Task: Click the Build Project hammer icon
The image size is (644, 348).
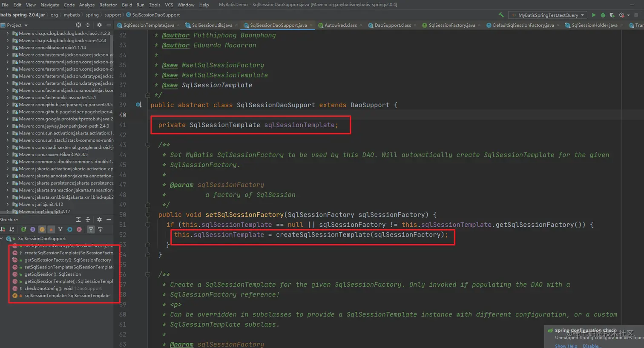Action: [x=501, y=15]
